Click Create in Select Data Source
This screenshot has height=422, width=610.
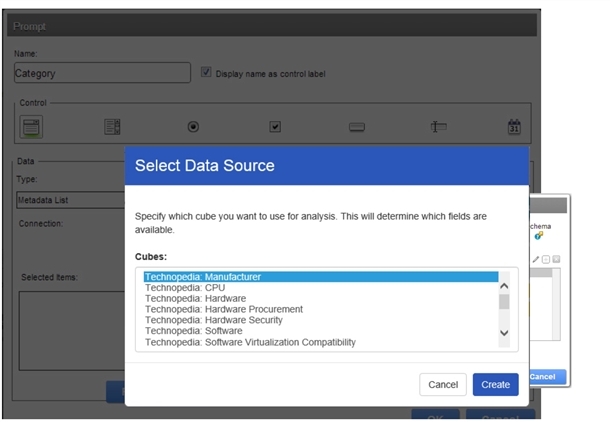(x=496, y=385)
